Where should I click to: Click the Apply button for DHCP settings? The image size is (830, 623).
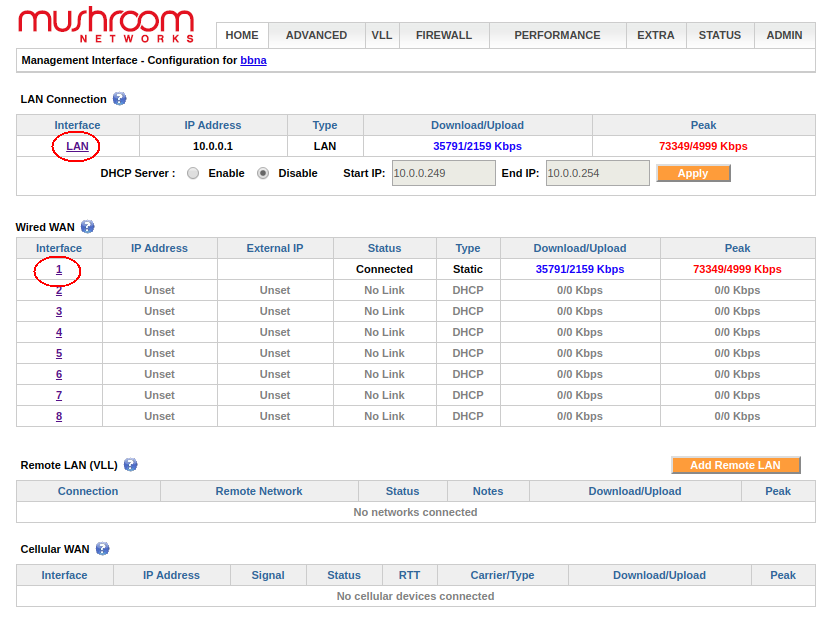[x=693, y=173]
